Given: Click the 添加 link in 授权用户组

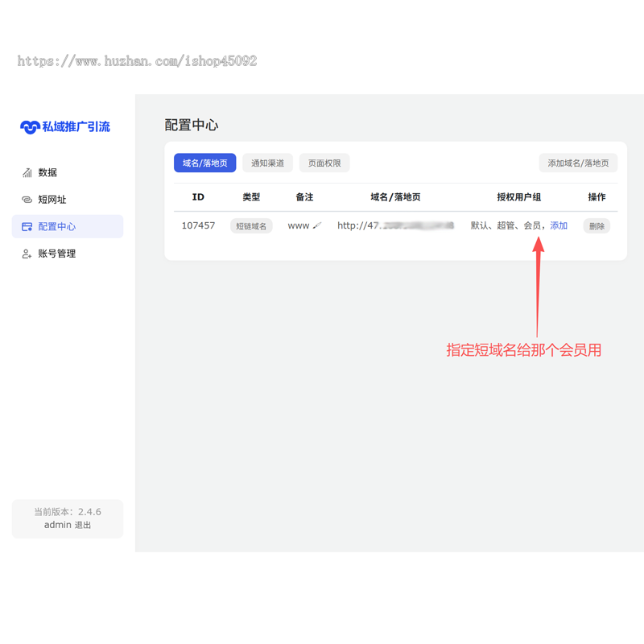Looking at the screenshot, I should [559, 225].
